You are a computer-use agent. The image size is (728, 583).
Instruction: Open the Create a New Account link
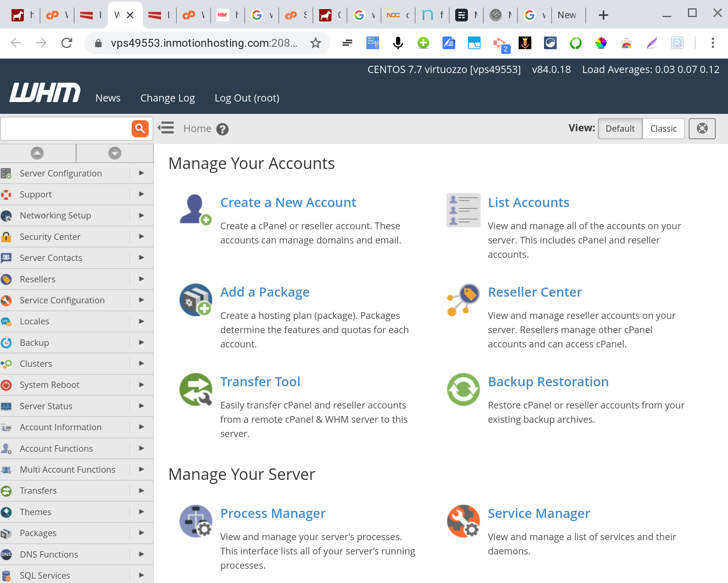[x=288, y=202]
